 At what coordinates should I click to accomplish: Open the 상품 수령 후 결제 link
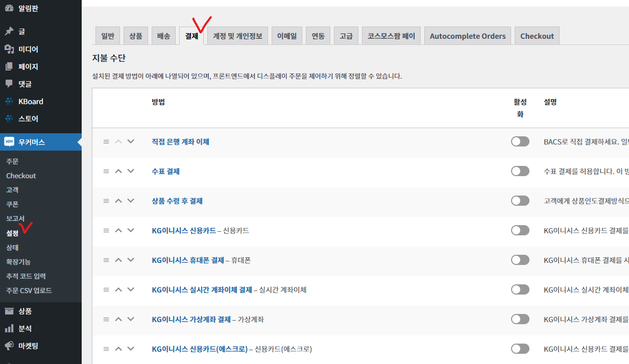pyautogui.click(x=177, y=201)
